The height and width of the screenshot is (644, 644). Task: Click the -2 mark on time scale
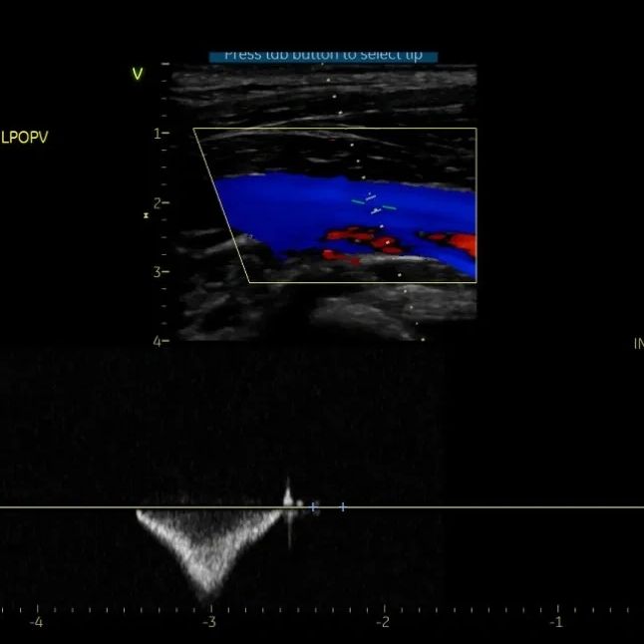click(x=383, y=622)
